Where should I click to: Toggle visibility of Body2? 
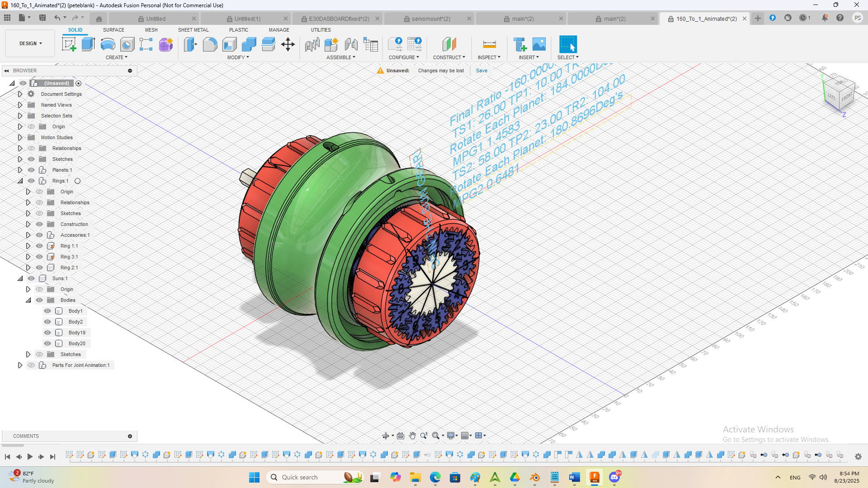[x=47, y=322]
